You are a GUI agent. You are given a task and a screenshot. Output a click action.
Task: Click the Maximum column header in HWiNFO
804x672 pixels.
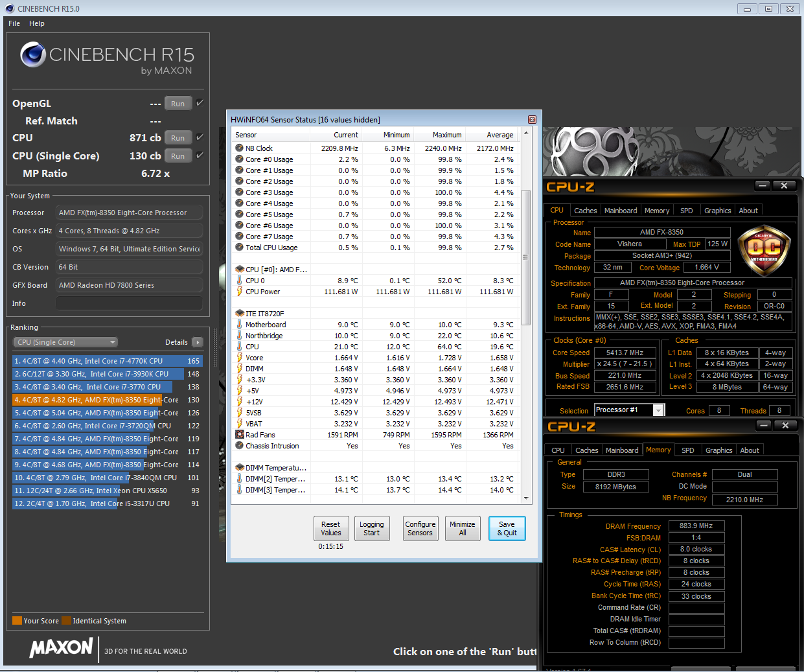pyautogui.click(x=440, y=135)
